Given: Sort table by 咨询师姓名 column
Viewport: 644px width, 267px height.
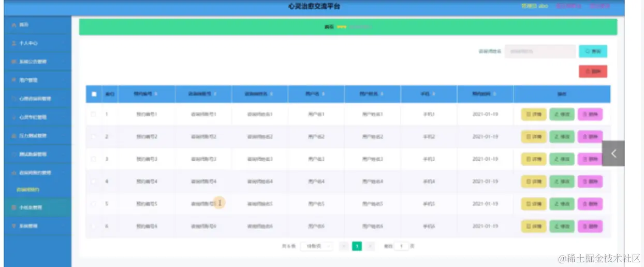Looking at the screenshot, I should pyautogui.click(x=260, y=94).
